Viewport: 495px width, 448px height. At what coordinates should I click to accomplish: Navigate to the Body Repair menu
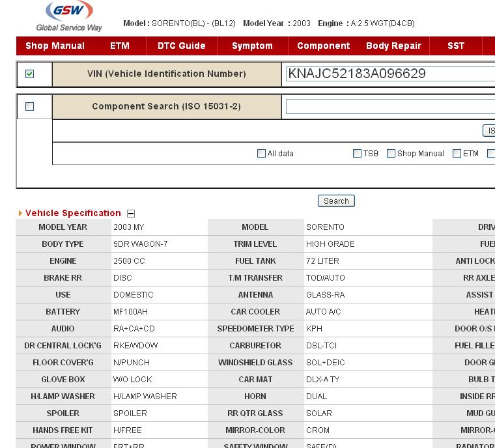393,46
